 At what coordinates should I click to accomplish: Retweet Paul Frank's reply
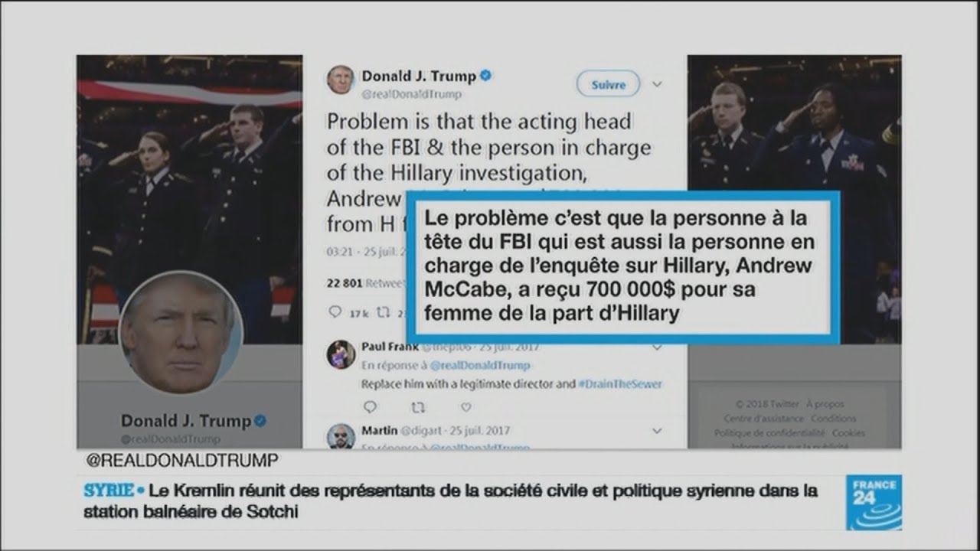pos(417,407)
